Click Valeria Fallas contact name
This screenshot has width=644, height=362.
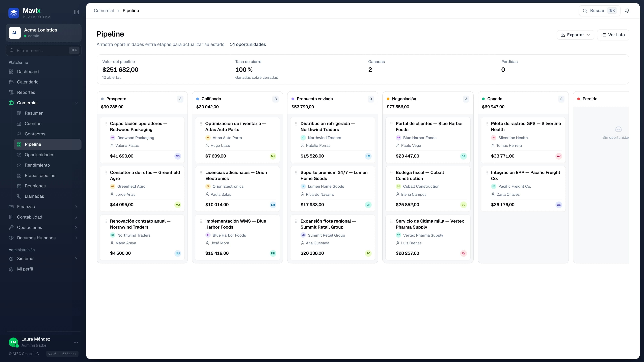point(127,146)
